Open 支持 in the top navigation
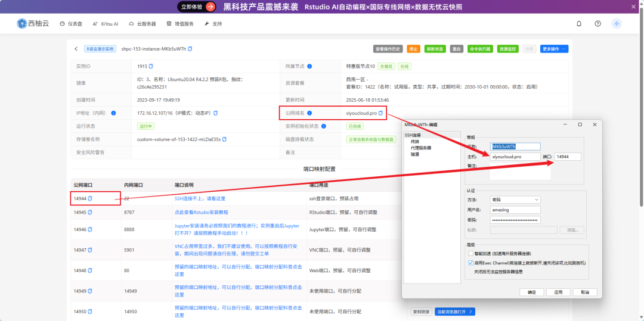 [213, 24]
